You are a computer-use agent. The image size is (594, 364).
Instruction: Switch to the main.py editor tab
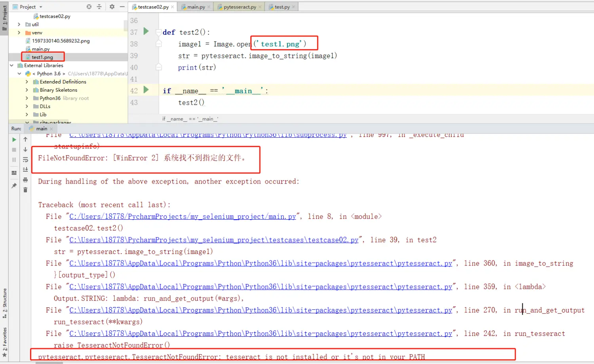click(196, 7)
